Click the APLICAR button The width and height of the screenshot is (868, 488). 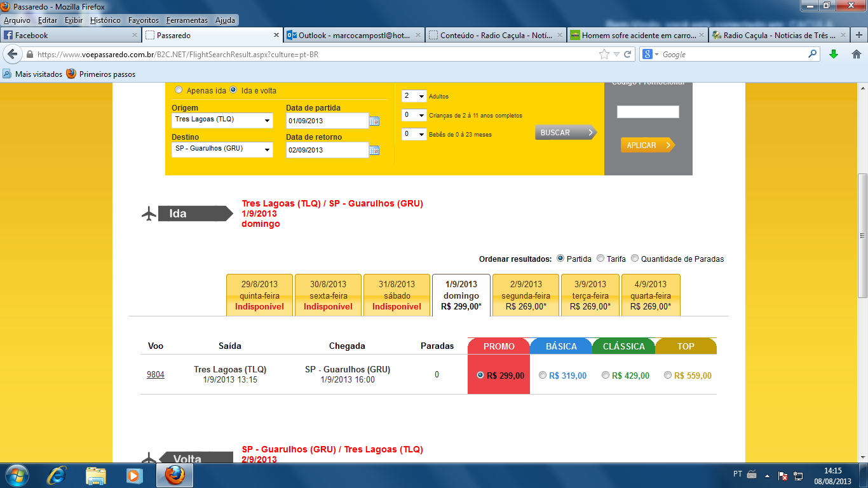(648, 146)
